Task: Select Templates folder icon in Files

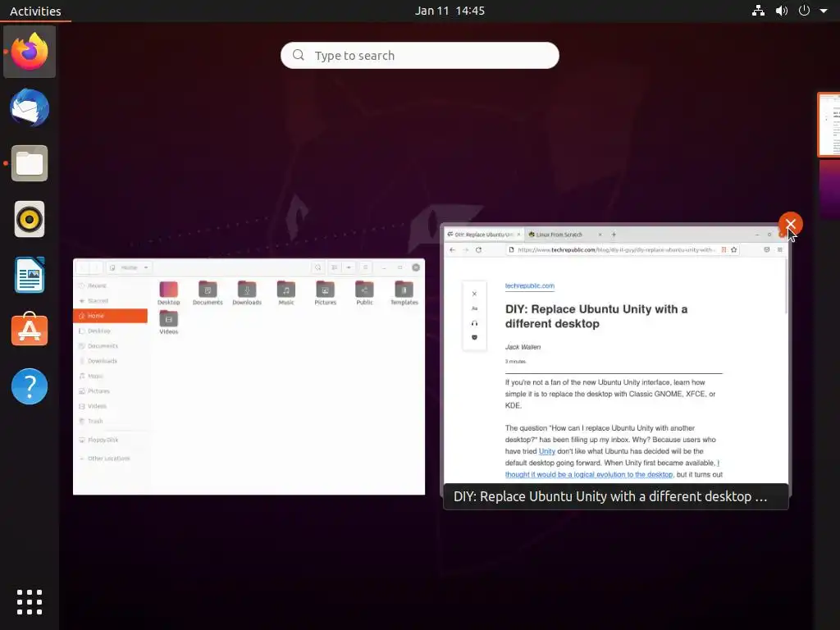Action: point(404,293)
